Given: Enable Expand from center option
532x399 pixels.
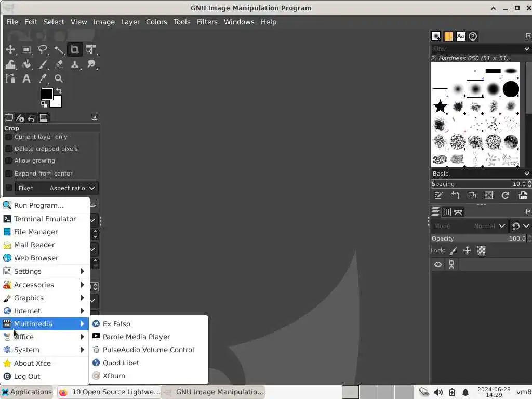Looking at the screenshot, I should pos(8,174).
